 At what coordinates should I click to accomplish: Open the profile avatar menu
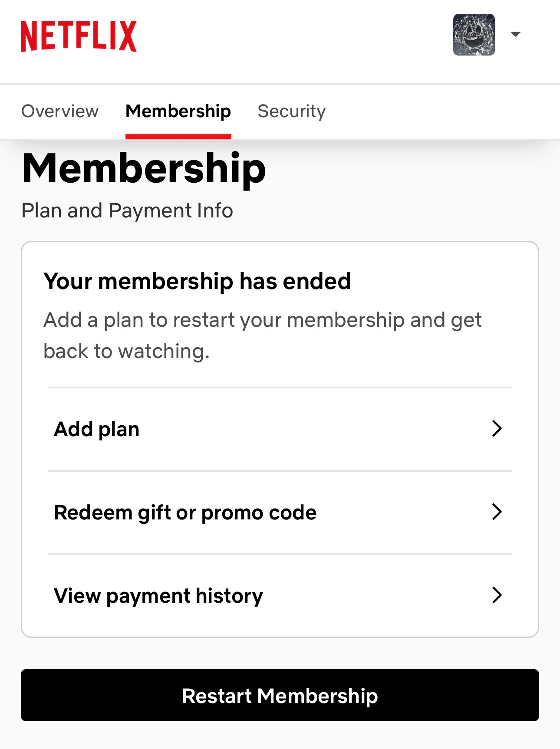474,35
